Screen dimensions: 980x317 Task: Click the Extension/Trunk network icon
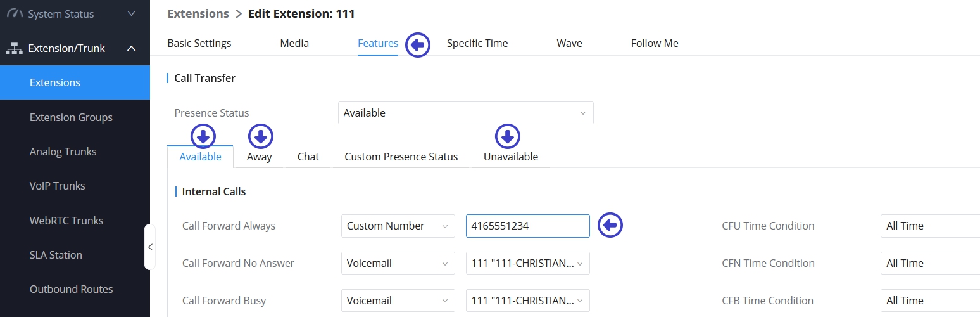pyautogui.click(x=15, y=48)
